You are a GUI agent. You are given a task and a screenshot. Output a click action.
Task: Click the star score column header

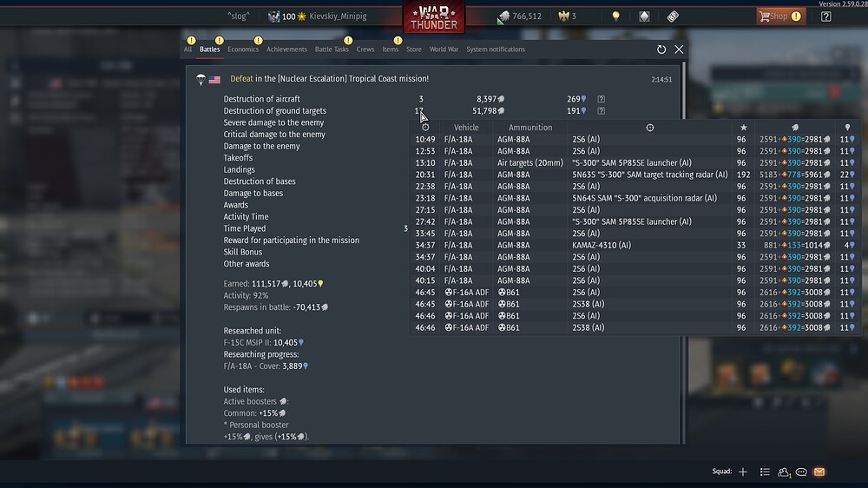[744, 128]
